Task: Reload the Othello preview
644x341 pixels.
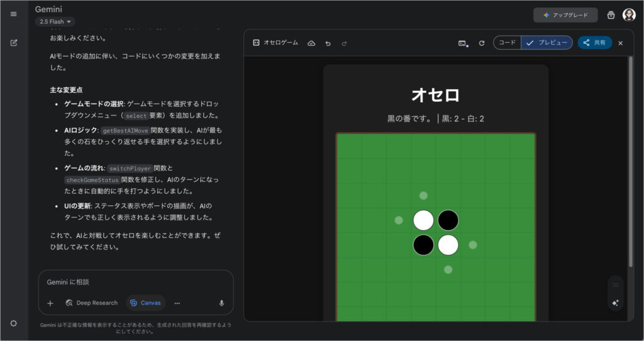Action: (x=482, y=43)
